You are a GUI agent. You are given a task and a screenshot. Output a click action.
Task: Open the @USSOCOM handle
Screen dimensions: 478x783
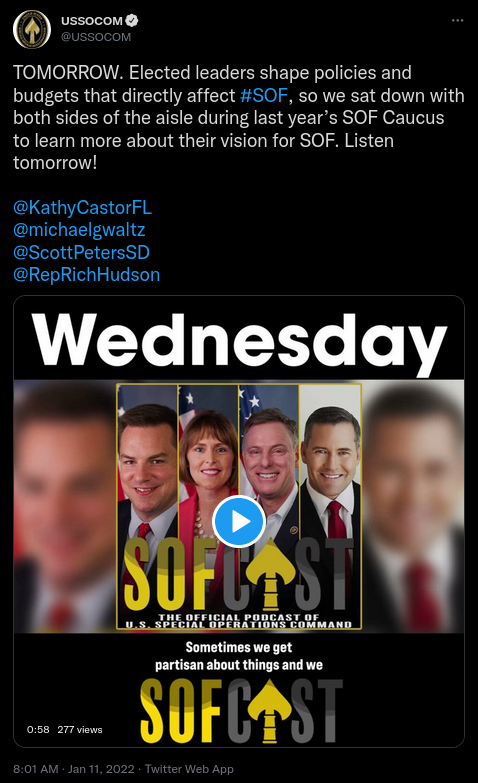coord(96,37)
